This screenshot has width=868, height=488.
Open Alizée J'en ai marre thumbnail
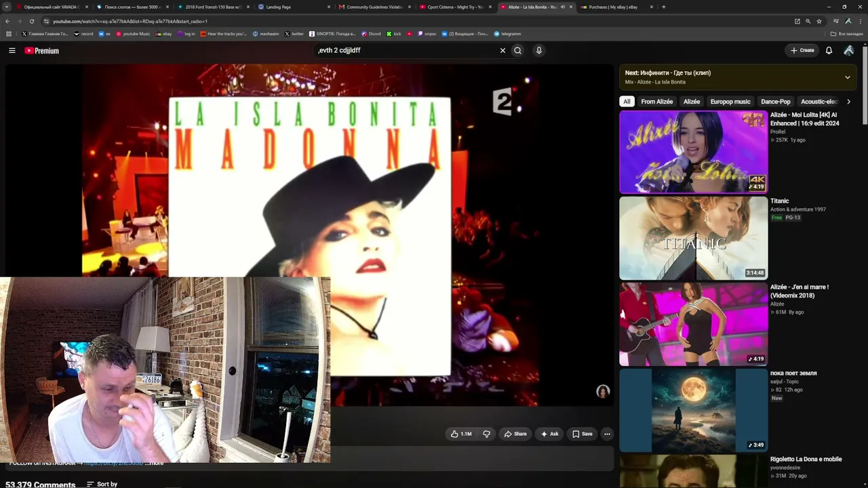pyautogui.click(x=693, y=324)
